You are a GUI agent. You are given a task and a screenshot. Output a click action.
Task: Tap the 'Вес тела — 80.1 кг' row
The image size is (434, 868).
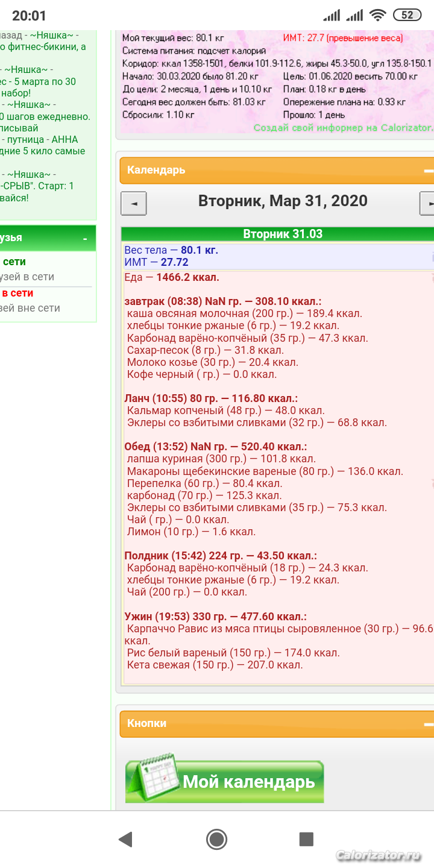pos(171,250)
